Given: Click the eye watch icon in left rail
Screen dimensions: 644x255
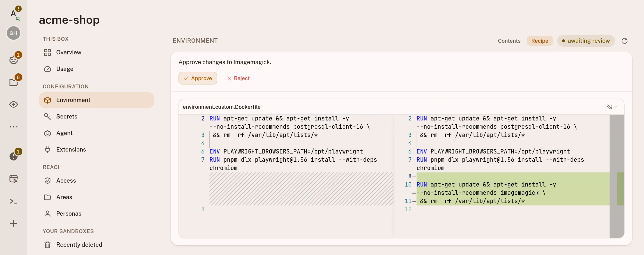Looking at the screenshot, I should pos(14,104).
